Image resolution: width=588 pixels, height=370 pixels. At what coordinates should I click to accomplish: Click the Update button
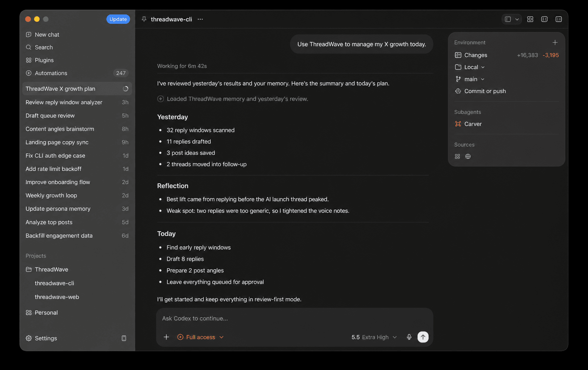118,19
